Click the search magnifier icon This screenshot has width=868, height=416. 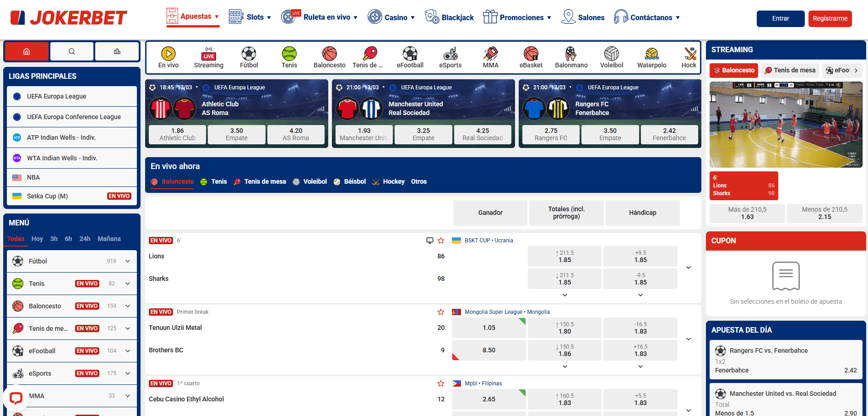[x=72, y=51]
